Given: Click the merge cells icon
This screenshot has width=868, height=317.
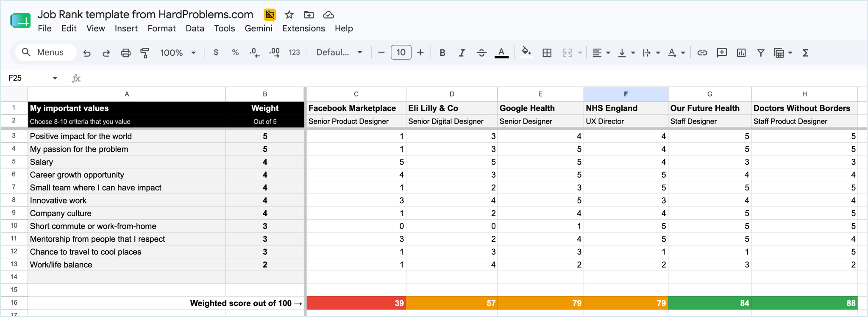Looking at the screenshot, I should 568,53.
